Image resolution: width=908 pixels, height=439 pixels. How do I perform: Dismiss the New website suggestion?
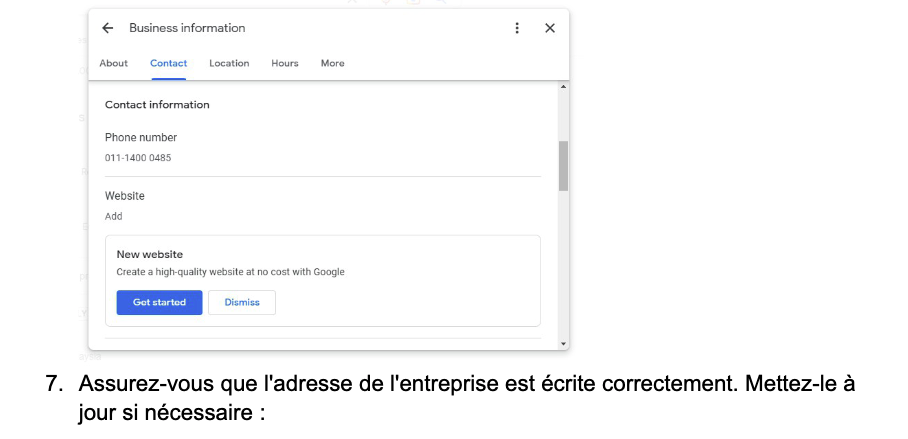[x=242, y=302]
